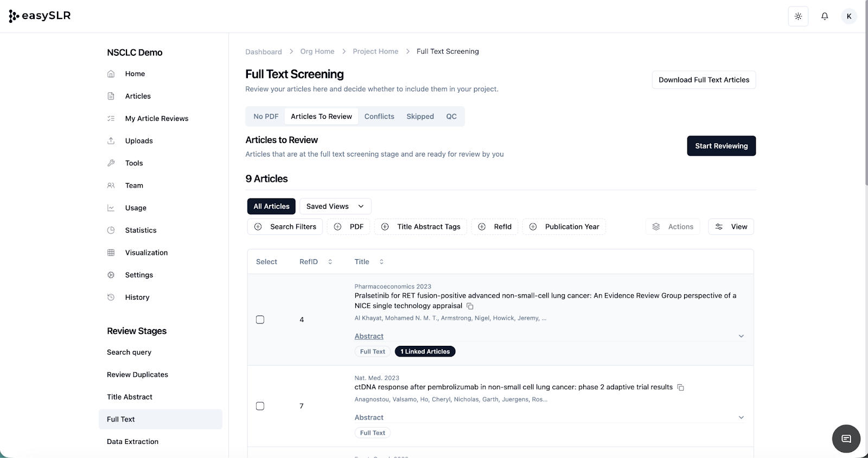Image resolution: width=868 pixels, height=458 pixels.
Task: Add a Publication Year filter
Action: (x=564, y=227)
